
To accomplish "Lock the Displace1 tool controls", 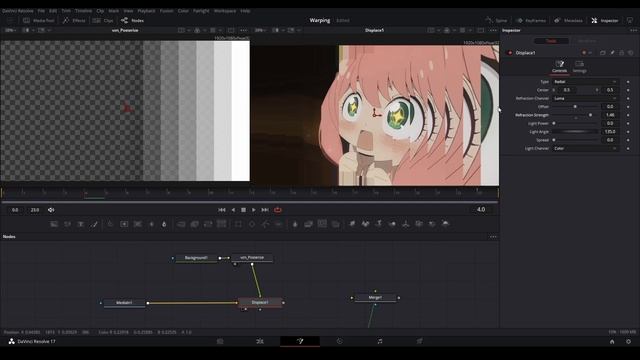I will pyautogui.click(x=621, y=53).
